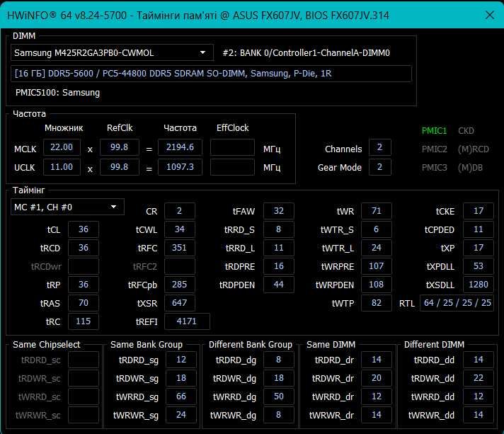Click the empty tRDRD_sc field
The image size is (504, 434).
84,360
